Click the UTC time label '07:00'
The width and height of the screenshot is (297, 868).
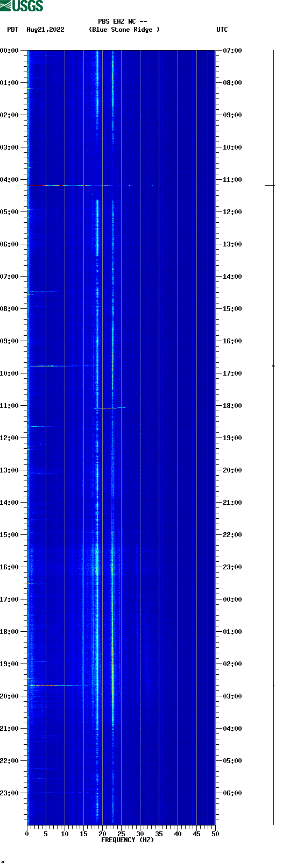(x=232, y=51)
